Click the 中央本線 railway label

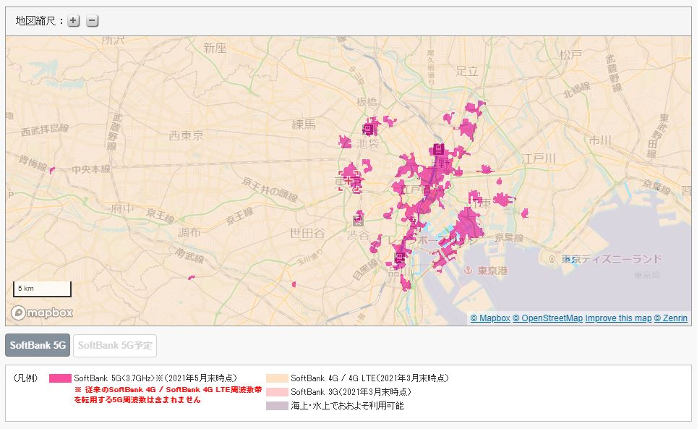click(91, 169)
